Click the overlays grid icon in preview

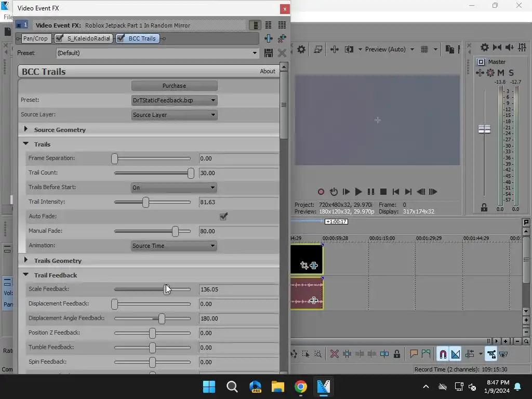point(424,49)
